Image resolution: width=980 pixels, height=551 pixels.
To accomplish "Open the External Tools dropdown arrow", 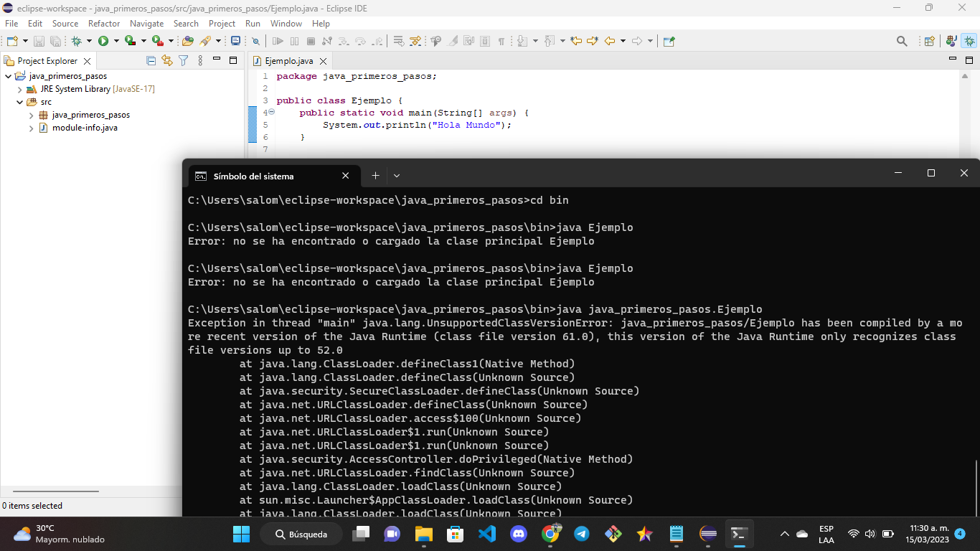I will click(x=171, y=41).
